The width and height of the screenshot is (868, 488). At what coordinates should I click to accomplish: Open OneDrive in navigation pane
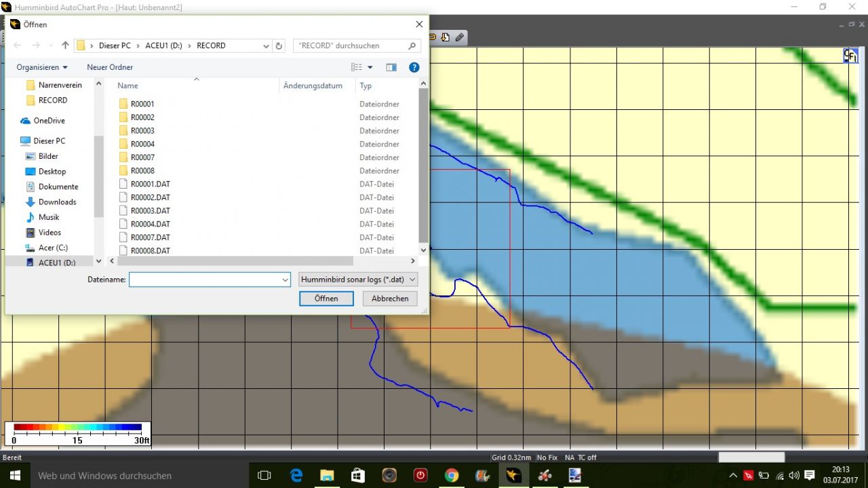pyautogui.click(x=49, y=121)
